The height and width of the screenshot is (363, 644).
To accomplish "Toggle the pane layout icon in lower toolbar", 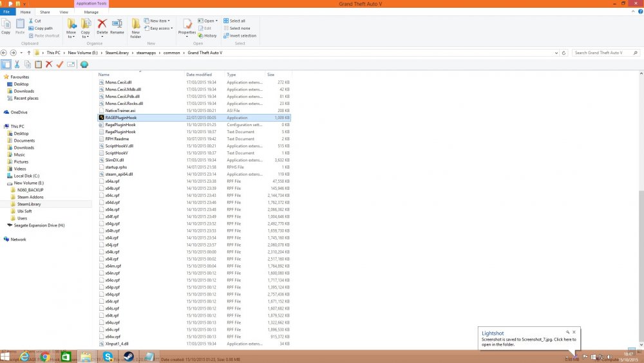I will click(6, 64).
